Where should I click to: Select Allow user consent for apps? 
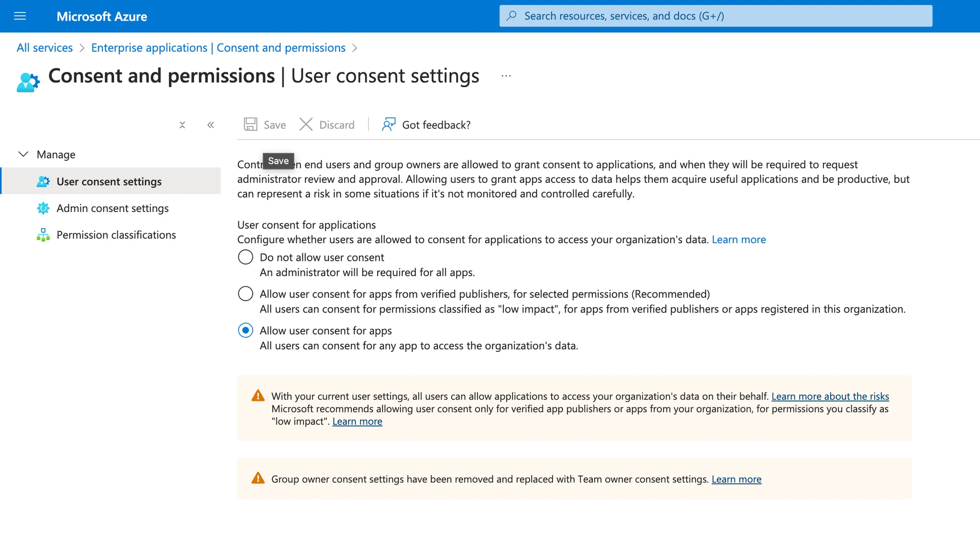pyautogui.click(x=245, y=330)
